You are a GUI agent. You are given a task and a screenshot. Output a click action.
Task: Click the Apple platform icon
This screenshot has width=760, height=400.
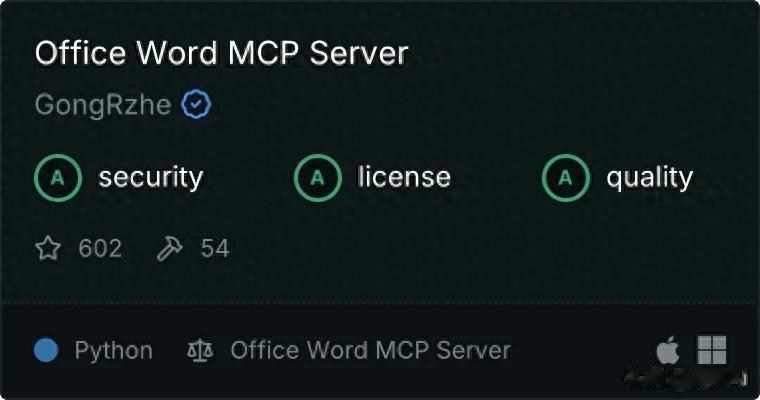tap(668, 349)
